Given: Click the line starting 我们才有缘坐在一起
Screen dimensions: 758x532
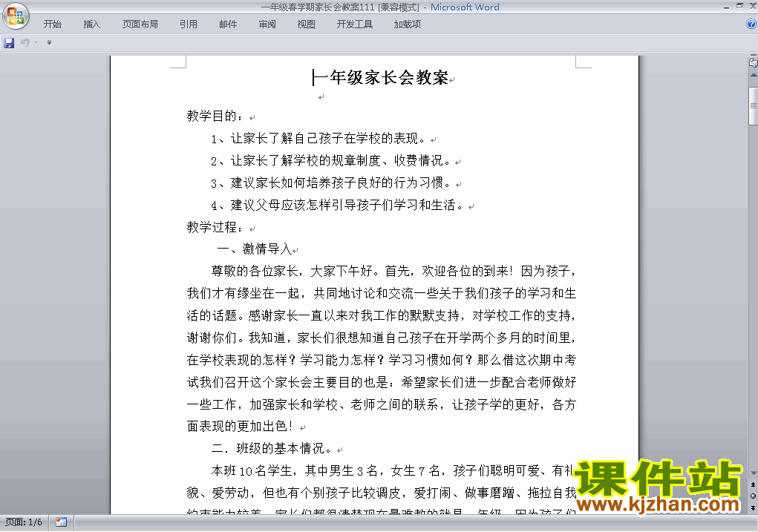Looking at the screenshot, I should pyautogui.click(x=382, y=294).
